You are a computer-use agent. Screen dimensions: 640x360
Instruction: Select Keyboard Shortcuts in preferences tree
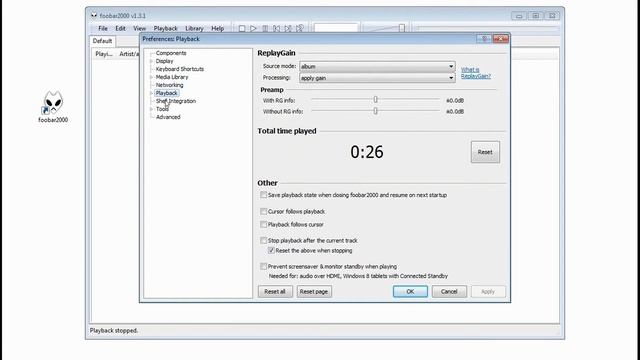tap(180, 69)
